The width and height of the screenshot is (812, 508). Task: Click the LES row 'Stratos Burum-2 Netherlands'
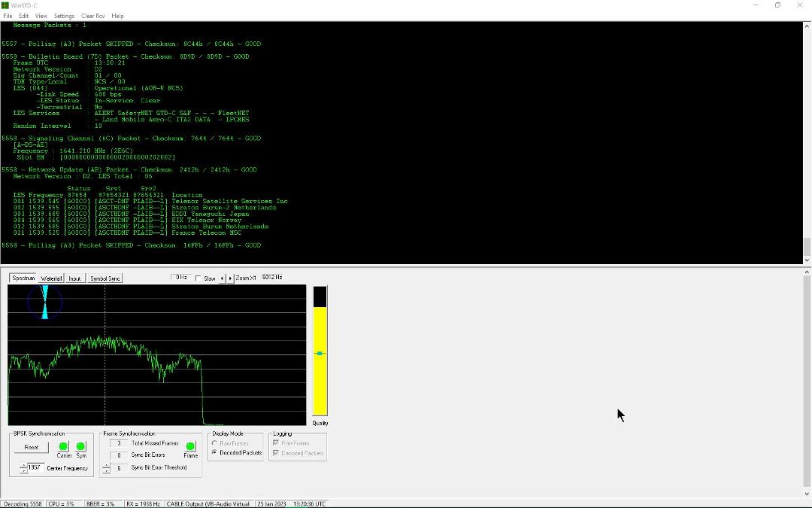[x=144, y=208]
